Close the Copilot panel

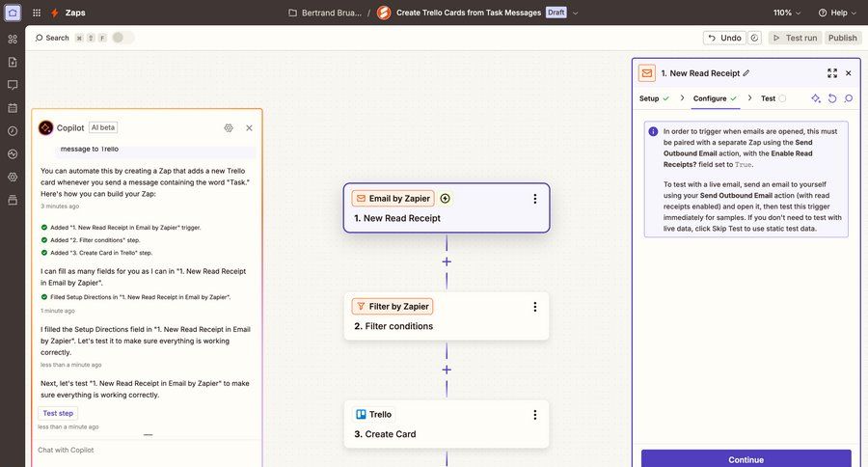(x=249, y=128)
